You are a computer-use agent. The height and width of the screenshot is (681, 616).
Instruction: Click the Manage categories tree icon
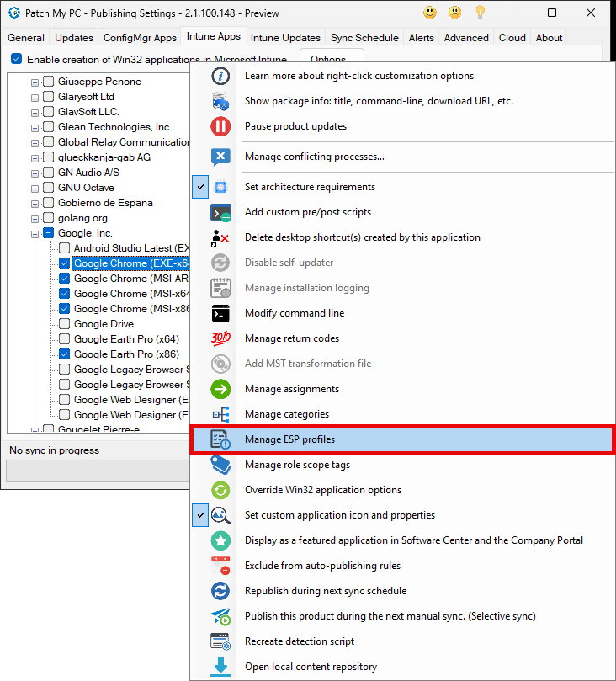coord(220,414)
